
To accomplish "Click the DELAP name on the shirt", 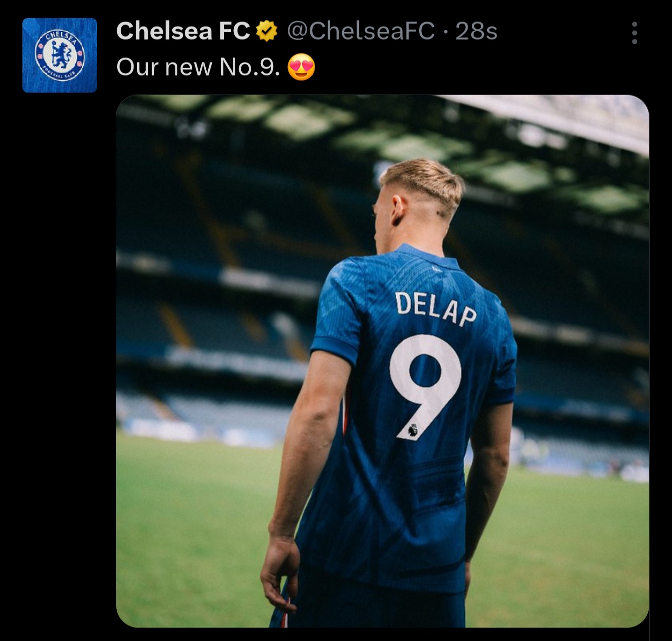I will (x=435, y=308).
